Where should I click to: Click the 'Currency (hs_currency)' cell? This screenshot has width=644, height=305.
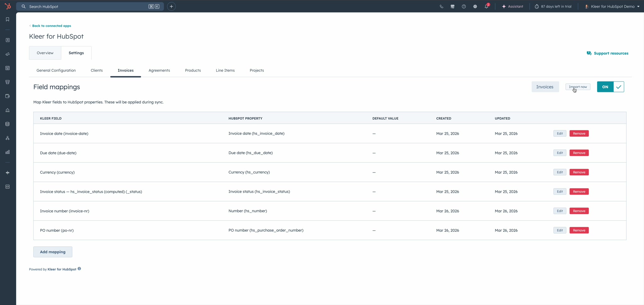(249, 172)
